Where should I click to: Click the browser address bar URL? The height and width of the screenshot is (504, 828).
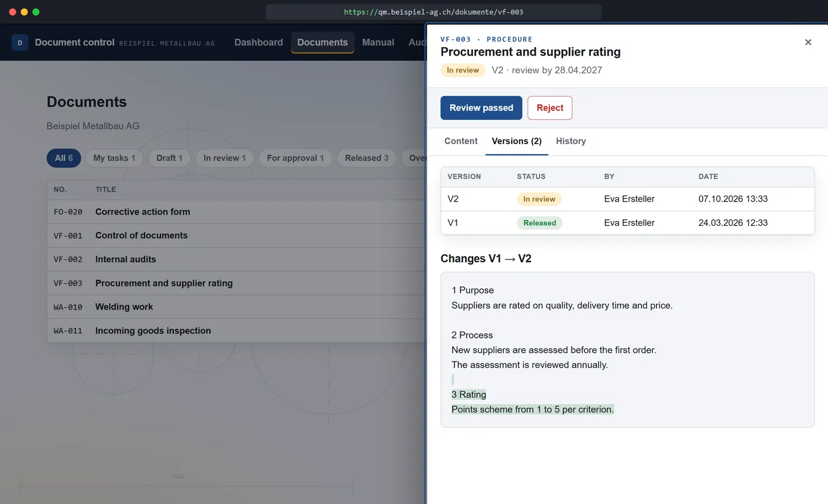click(x=434, y=12)
